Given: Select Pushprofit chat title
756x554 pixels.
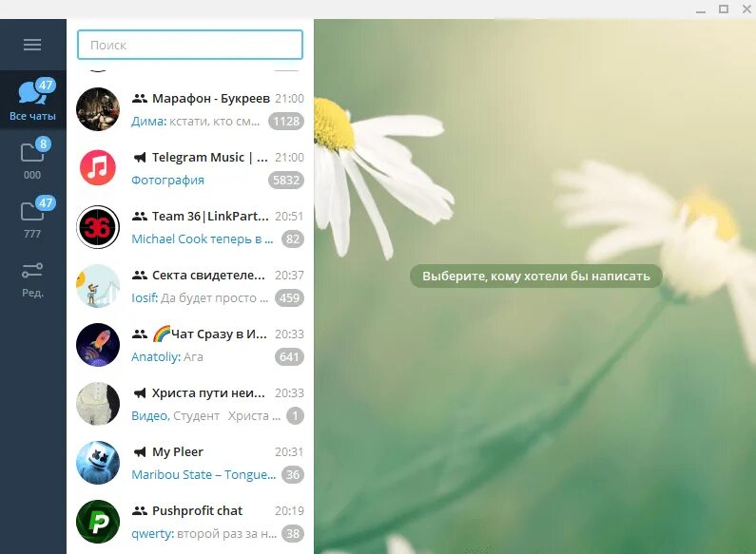Looking at the screenshot, I should [x=197, y=510].
